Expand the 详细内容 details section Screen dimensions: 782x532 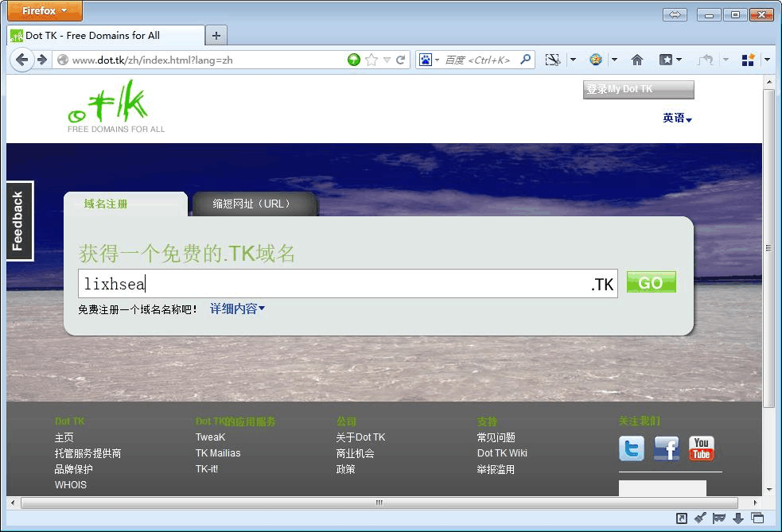(x=237, y=309)
